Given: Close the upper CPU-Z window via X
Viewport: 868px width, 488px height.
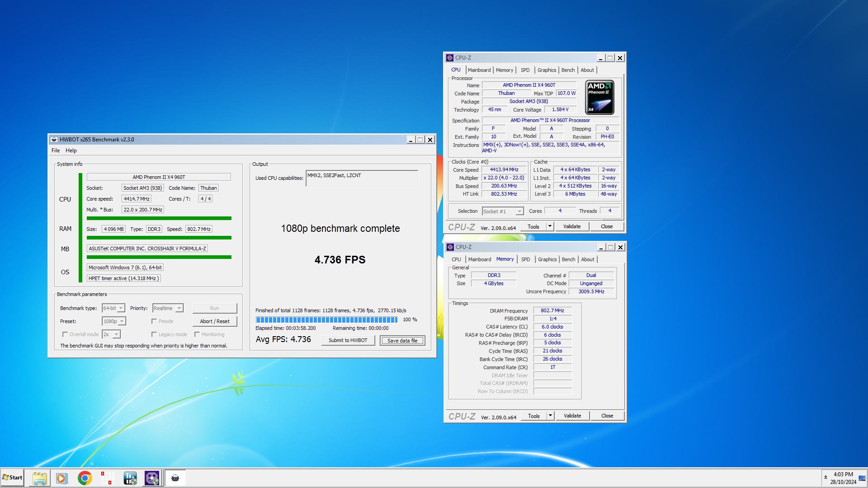Looking at the screenshot, I should [620, 58].
